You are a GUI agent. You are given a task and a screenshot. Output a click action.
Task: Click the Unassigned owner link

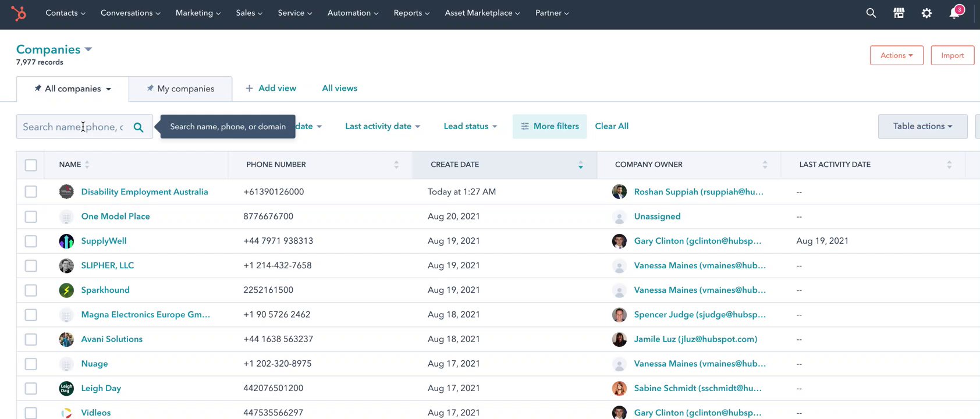(657, 216)
